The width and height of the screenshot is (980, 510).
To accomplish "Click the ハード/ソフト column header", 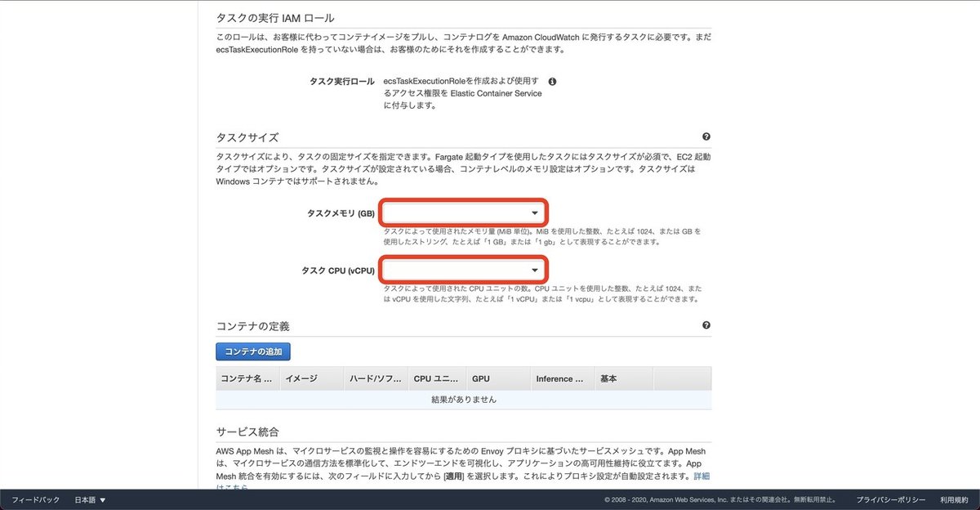I will [375, 378].
